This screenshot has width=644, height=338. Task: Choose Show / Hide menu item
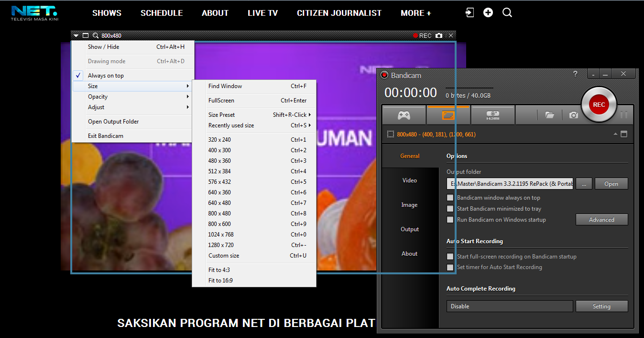click(133, 47)
